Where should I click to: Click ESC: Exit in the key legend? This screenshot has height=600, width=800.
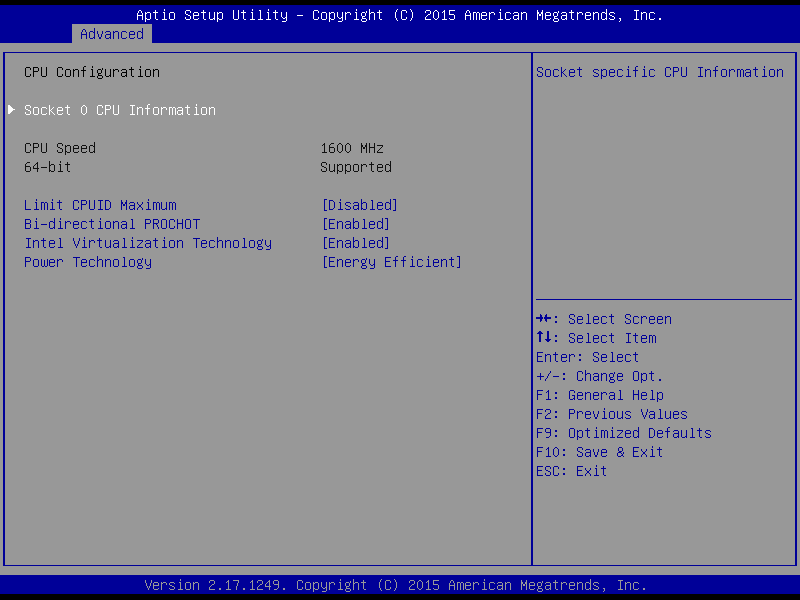(x=572, y=471)
